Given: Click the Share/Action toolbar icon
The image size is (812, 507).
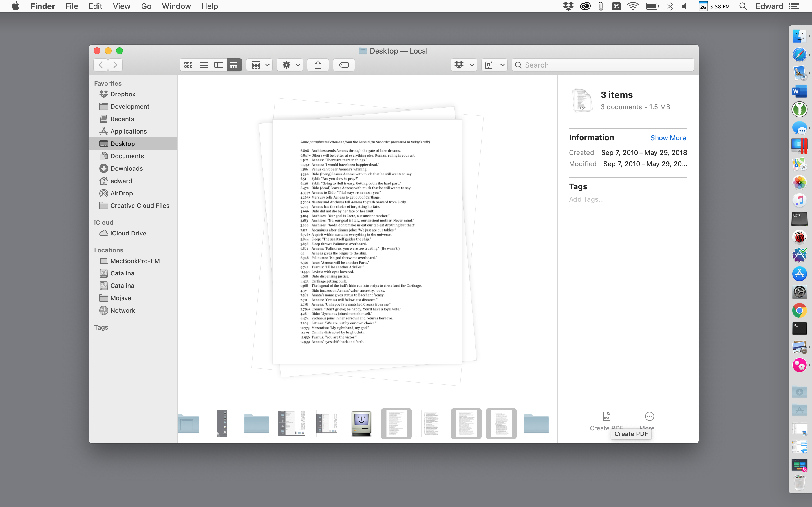Looking at the screenshot, I should [x=317, y=65].
